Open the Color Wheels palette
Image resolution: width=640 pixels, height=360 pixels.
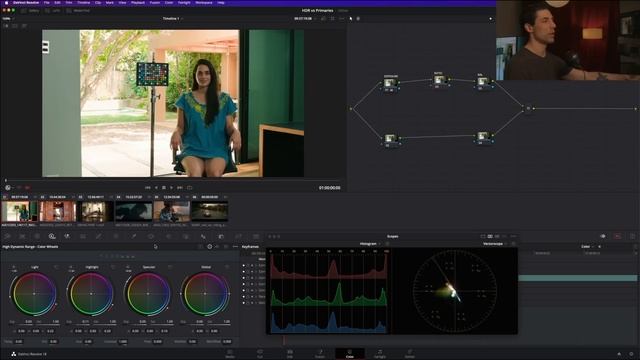[37, 236]
